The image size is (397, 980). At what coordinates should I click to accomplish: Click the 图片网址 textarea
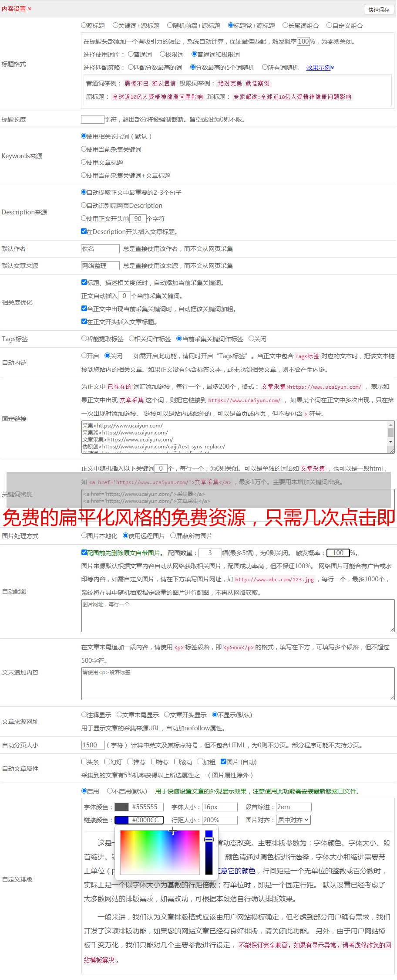click(x=238, y=616)
